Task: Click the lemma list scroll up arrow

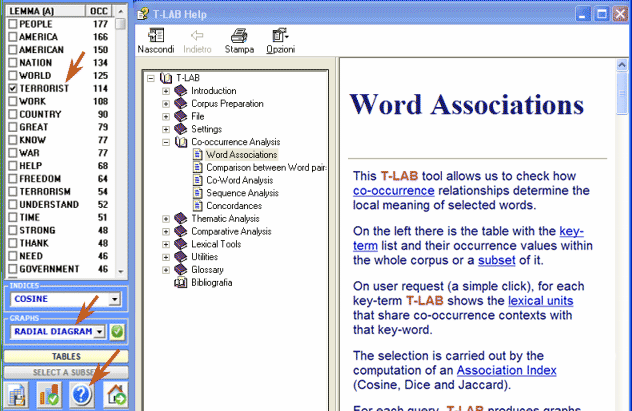Action: 121,11
